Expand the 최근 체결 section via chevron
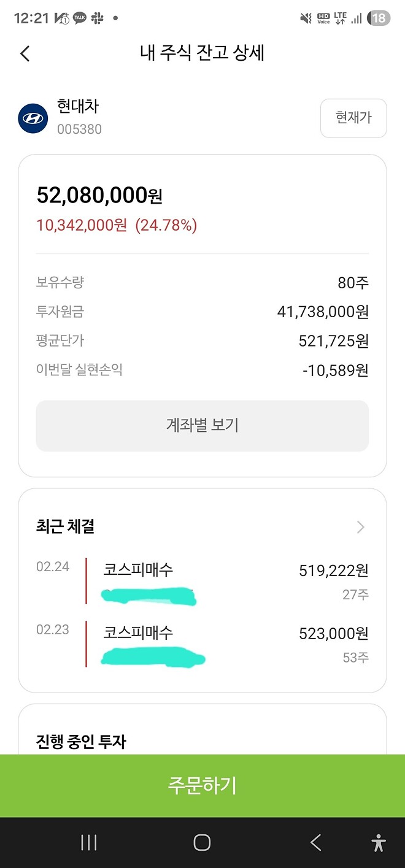Viewport: 405px width, 868px height. (361, 526)
